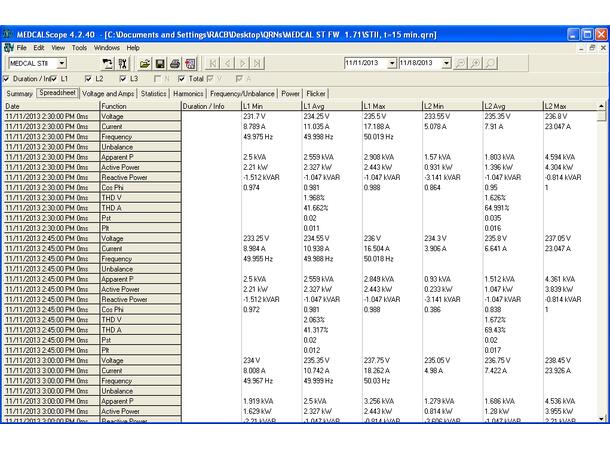Click the save floppy disk icon
The width and height of the screenshot is (610, 450).
(x=160, y=63)
